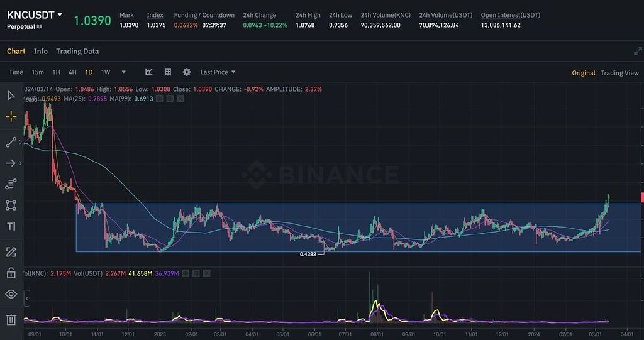Click the 2024 label on time axis
The width and height of the screenshot is (644, 340).
(x=533, y=335)
